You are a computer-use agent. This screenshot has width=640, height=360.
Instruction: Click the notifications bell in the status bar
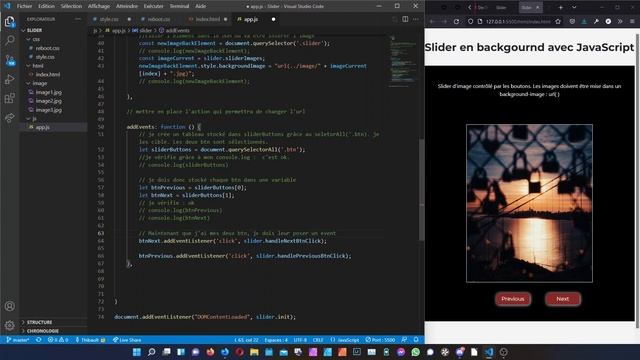tap(416, 340)
